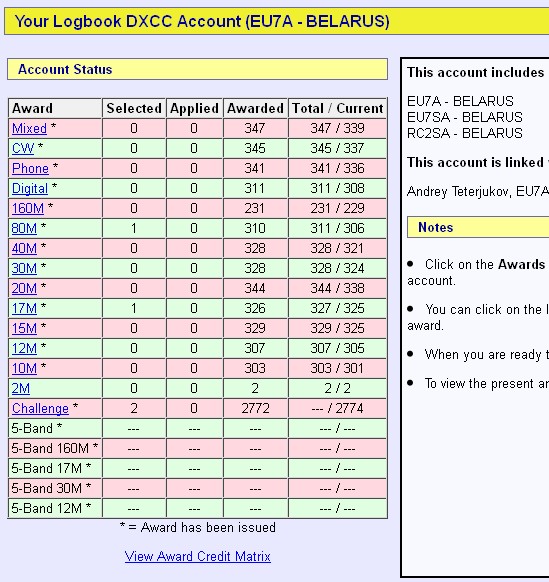Click the 80M total 311 / 306 cell
The height and width of the screenshot is (582, 549).
point(337,228)
